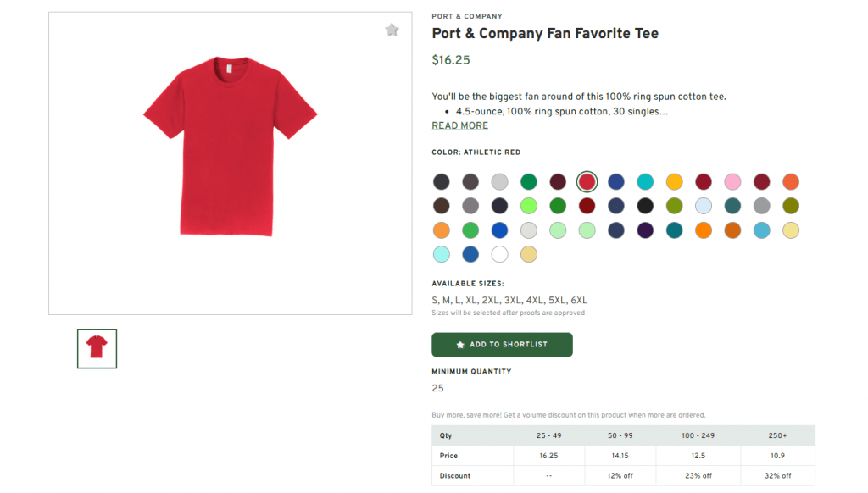Select size S from available sizes
Image resolution: width=868 pixels, height=493 pixels.
(x=434, y=300)
